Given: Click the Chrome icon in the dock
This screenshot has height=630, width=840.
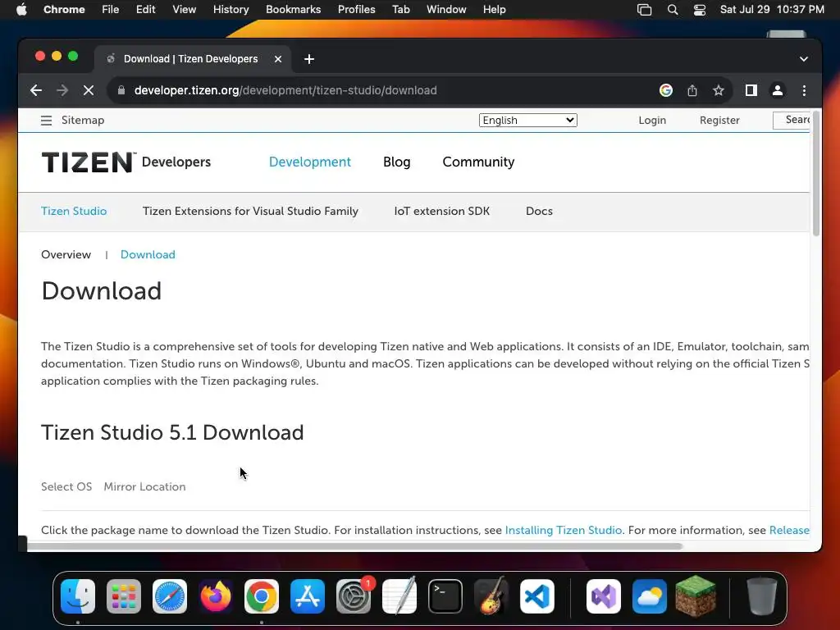Looking at the screenshot, I should click(262, 596).
